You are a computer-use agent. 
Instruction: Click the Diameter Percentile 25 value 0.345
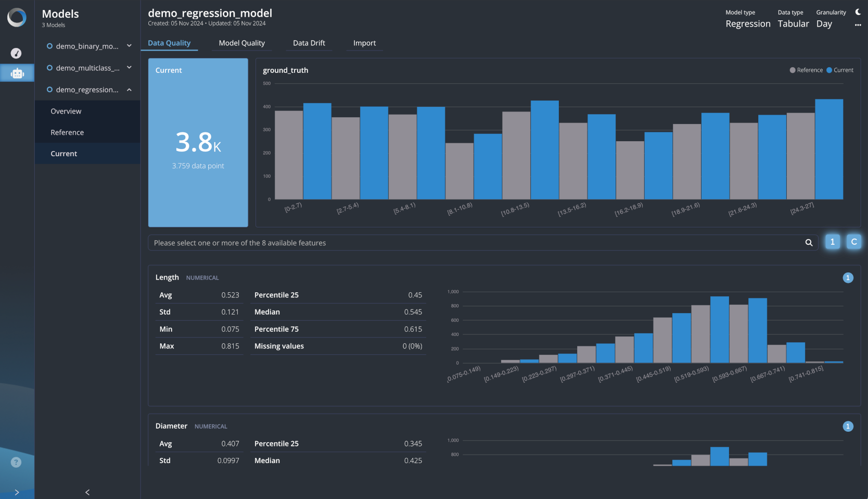pyautogui.click(x=413, y=444)
